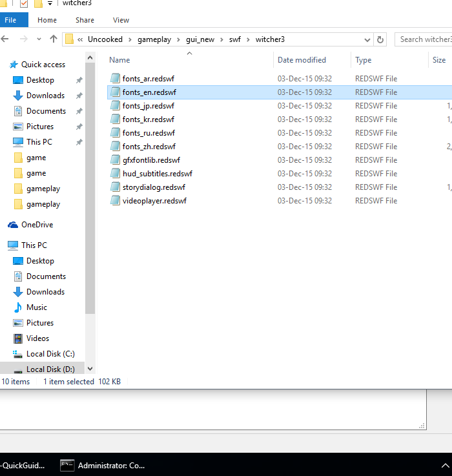This screenshot has width=452, height=476.
Task: Select the fonts_jp.redswf file icon
Action: (115, 106)
